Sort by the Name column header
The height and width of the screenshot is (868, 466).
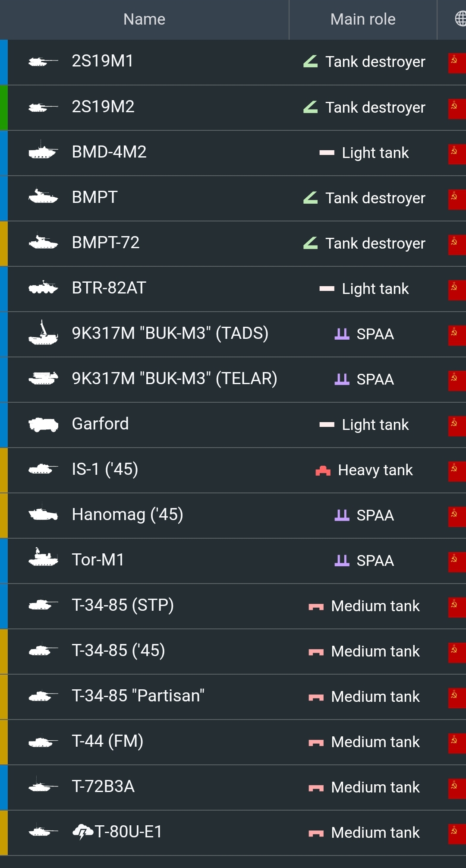[144, 19]
